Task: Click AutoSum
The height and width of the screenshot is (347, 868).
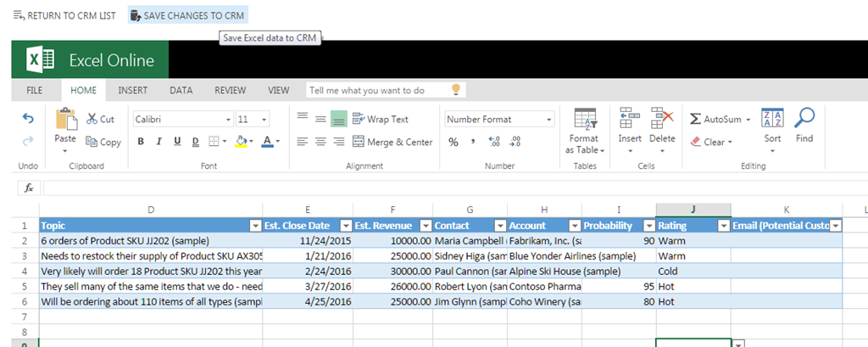Action: click(715, 119)
